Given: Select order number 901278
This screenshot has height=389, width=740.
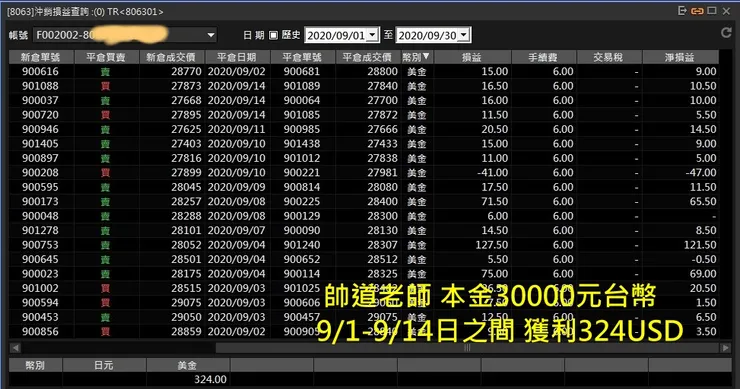Looking at the screenshot, I should (x=41, y=230).
